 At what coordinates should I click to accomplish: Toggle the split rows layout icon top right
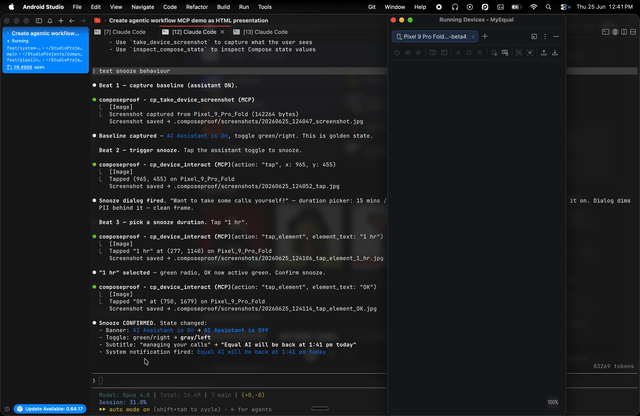tap(633, 32)
